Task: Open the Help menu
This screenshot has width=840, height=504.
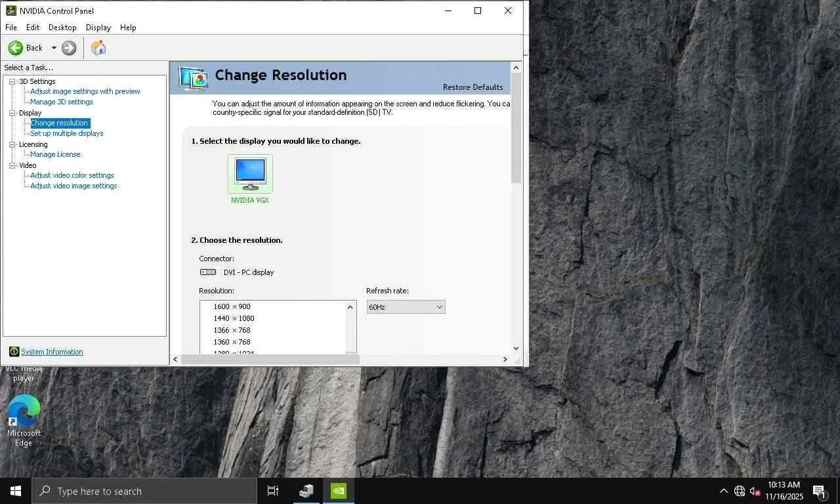Action: click(x=128, y=28)
